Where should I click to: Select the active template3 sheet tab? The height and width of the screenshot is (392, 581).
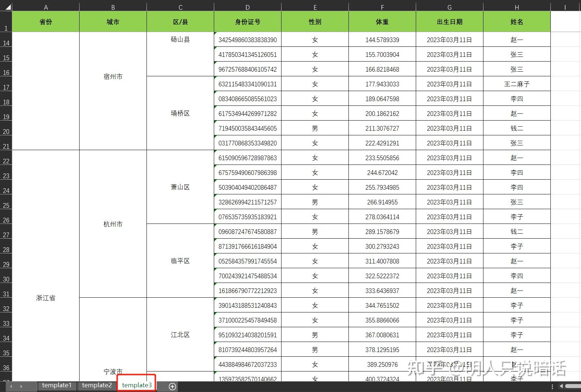click(x=136, y=385)
